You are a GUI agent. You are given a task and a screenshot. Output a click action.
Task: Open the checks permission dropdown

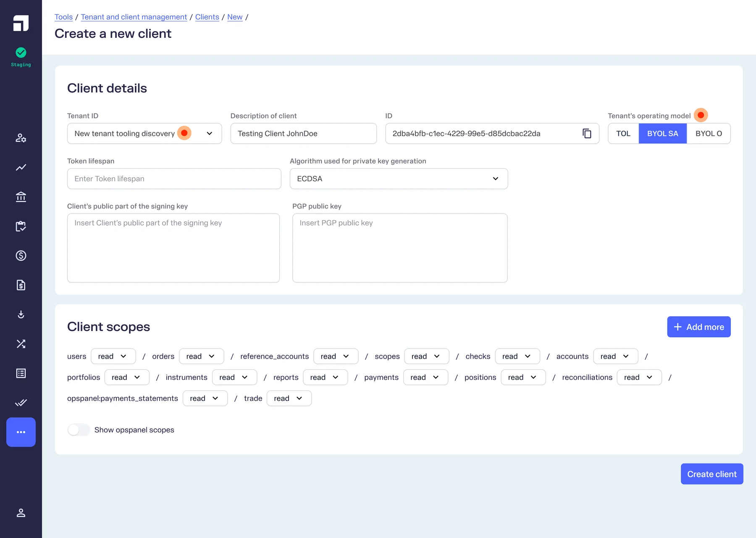tap(517, 356)
